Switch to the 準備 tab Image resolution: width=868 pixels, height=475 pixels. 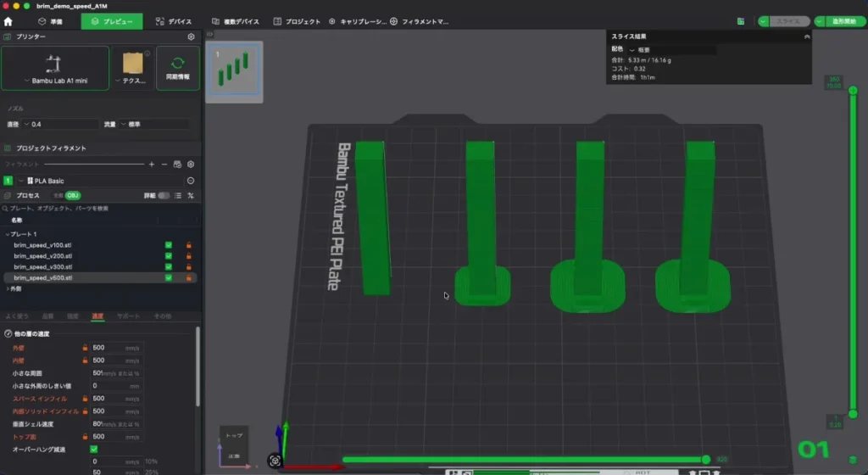50,21
